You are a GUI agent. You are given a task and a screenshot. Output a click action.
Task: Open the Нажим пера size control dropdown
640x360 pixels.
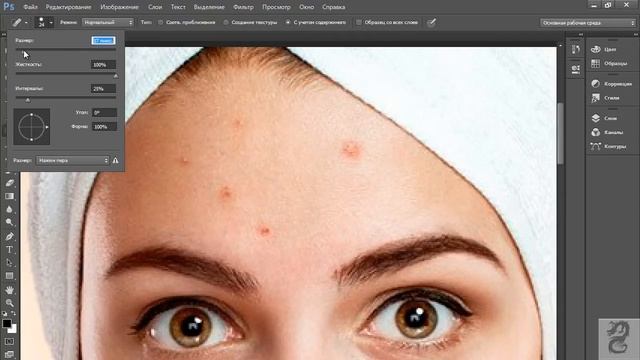point(73,160)
